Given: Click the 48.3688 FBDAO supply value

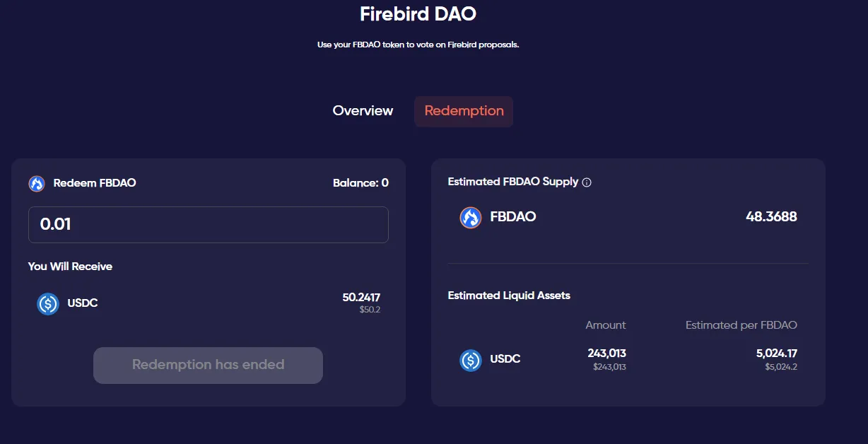Looking at the screenshot, I should pos(771,217).
